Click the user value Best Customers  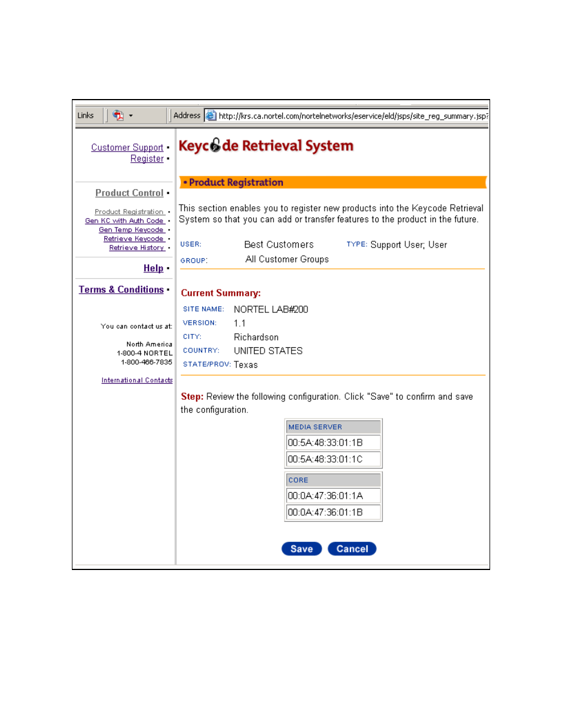click(x=279, y=245)
